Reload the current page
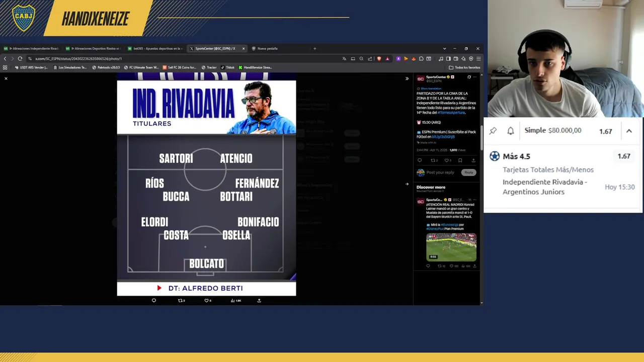The width and height of the screenshot is (644, 362). point(20,59)
